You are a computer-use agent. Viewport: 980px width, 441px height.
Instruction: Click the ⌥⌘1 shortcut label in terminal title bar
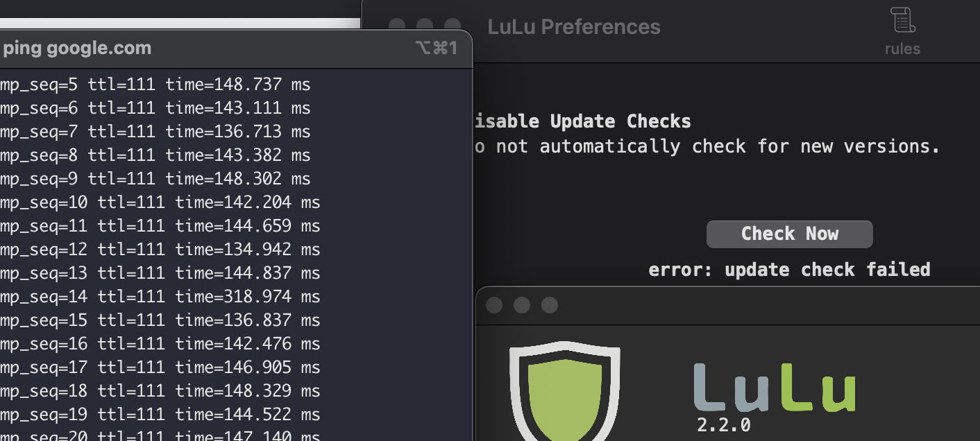[437, 48]
